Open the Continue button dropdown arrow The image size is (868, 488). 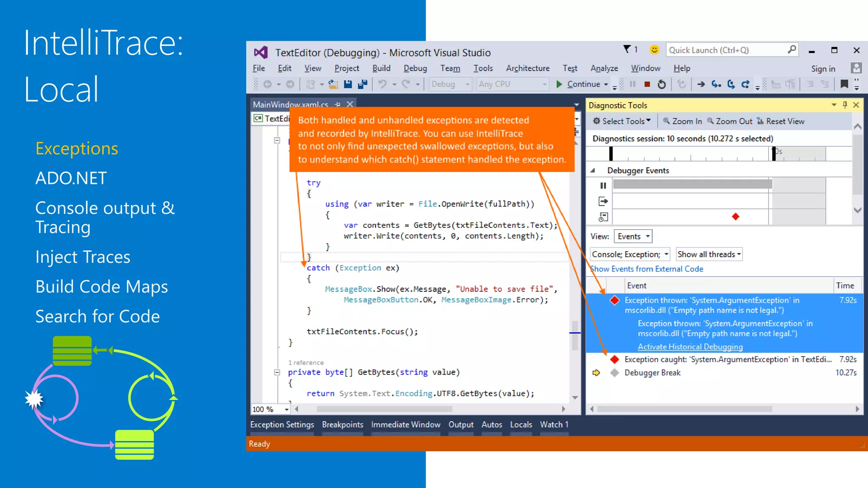pyautogui.click(x=606, y=85)
